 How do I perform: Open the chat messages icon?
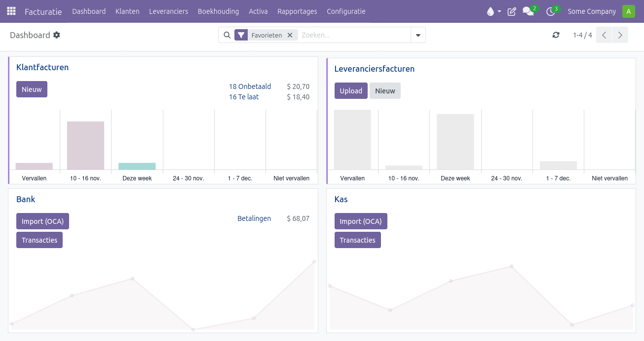point(528,11)
